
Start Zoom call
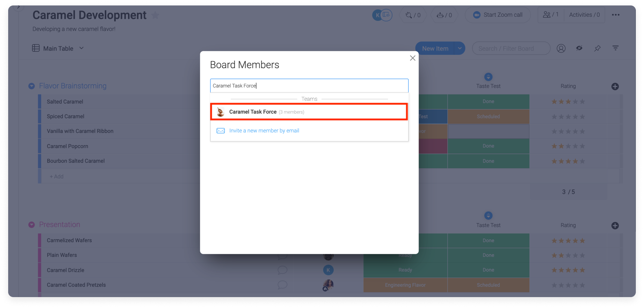tap(498, 15)
